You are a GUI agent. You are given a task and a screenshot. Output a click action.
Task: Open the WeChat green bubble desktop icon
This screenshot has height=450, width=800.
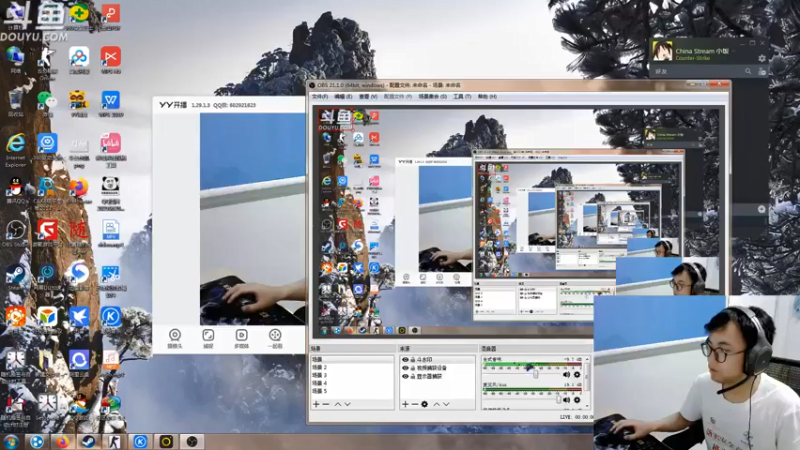[x=47, y=104]
